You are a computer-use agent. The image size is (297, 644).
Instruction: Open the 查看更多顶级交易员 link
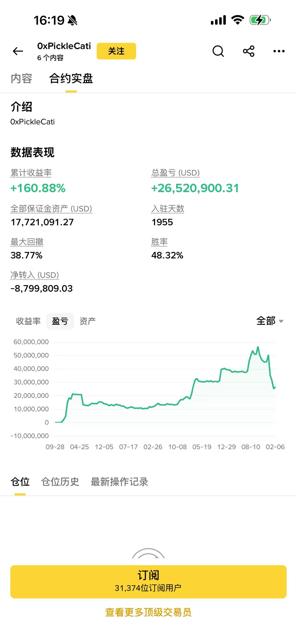[x=148, y=612]
